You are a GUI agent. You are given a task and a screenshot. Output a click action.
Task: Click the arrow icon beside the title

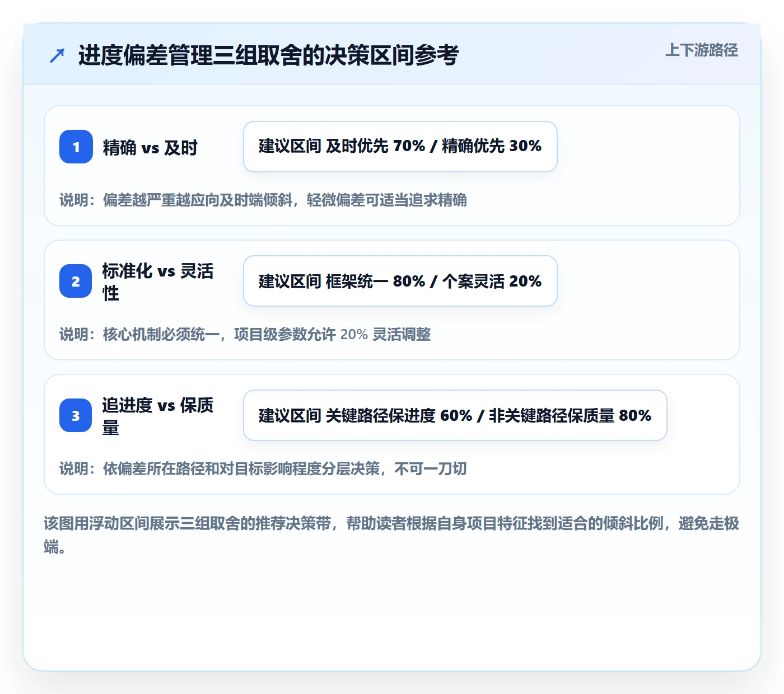point(57,55)
